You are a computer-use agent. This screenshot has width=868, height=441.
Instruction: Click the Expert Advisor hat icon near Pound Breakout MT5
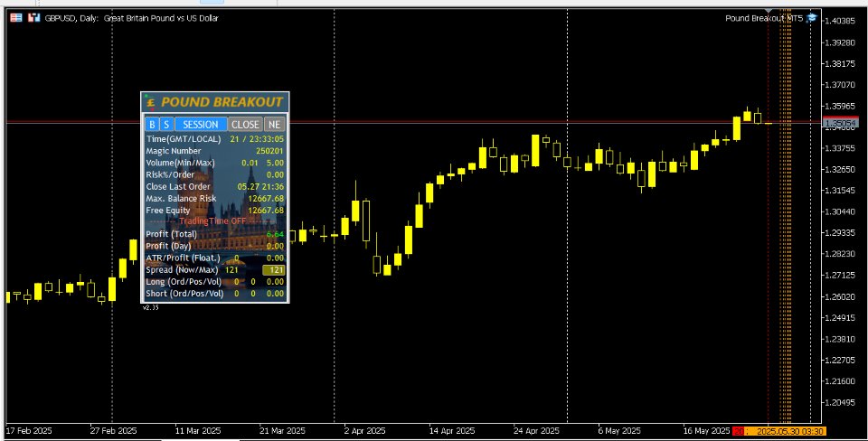(x=812, y=18)
